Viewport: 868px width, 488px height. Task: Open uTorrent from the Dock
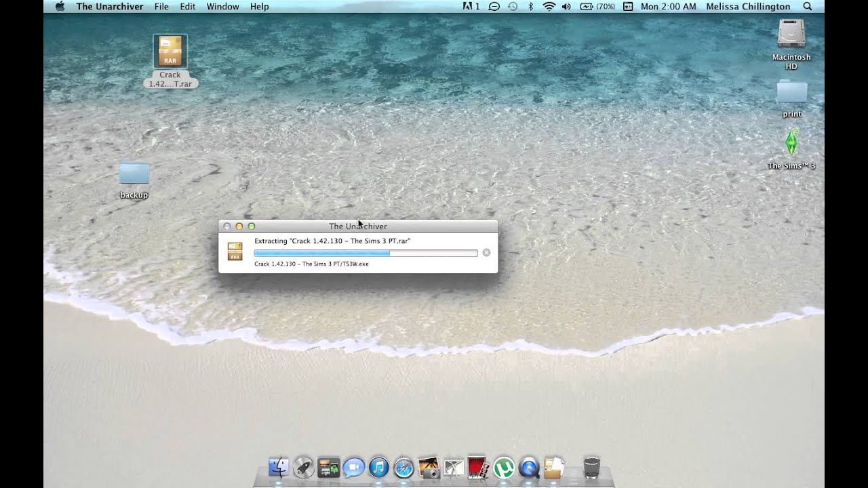[x=503, y=467]
